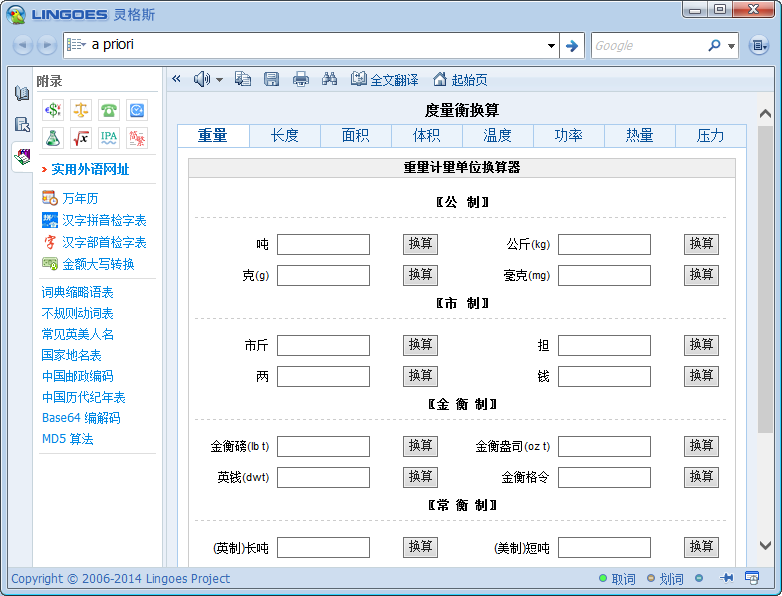Go forward with the right arrow button
782x596 pixels.
click(47, 45)
